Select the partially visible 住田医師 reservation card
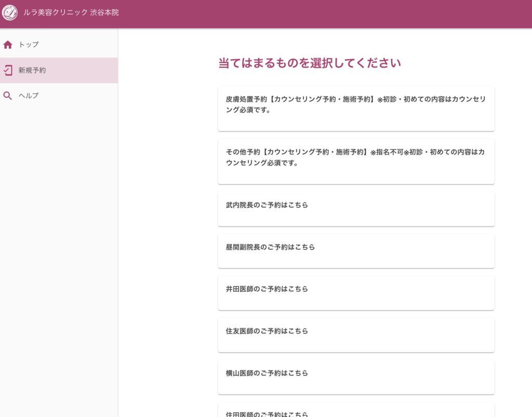The height and width of the screenshot is (417, 532). click(356, 412)
